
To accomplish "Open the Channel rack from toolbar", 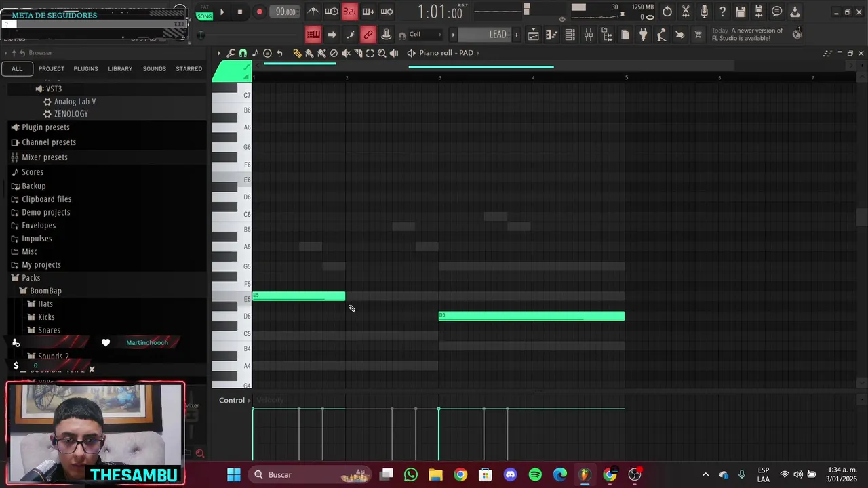I will (570, 35).
